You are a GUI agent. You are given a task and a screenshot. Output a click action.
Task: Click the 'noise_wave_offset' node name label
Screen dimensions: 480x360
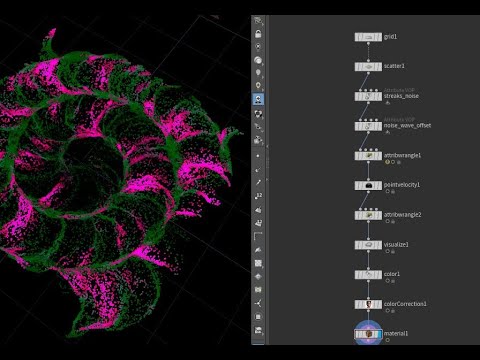pyautogui.click(x=407, y=126)
